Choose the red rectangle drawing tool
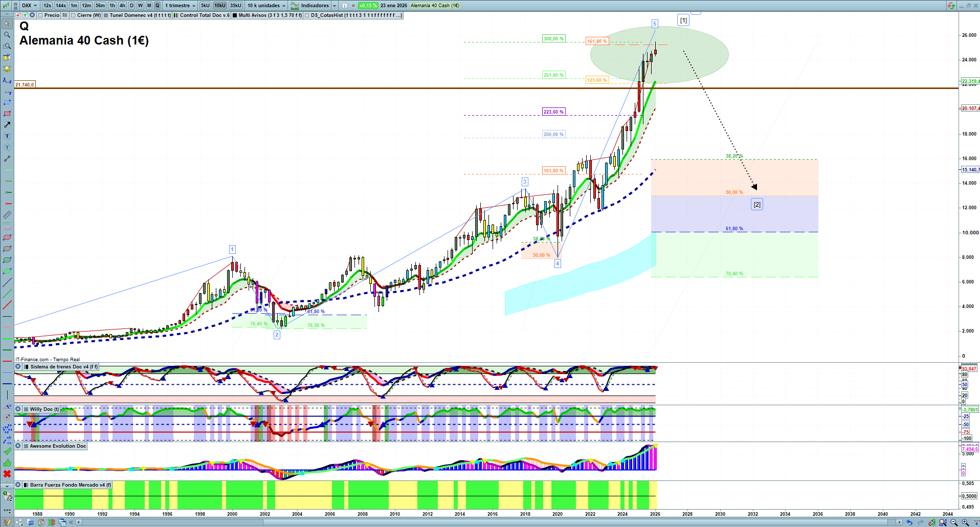This screenshot has width=980, height=527. [x=7, y=114]
